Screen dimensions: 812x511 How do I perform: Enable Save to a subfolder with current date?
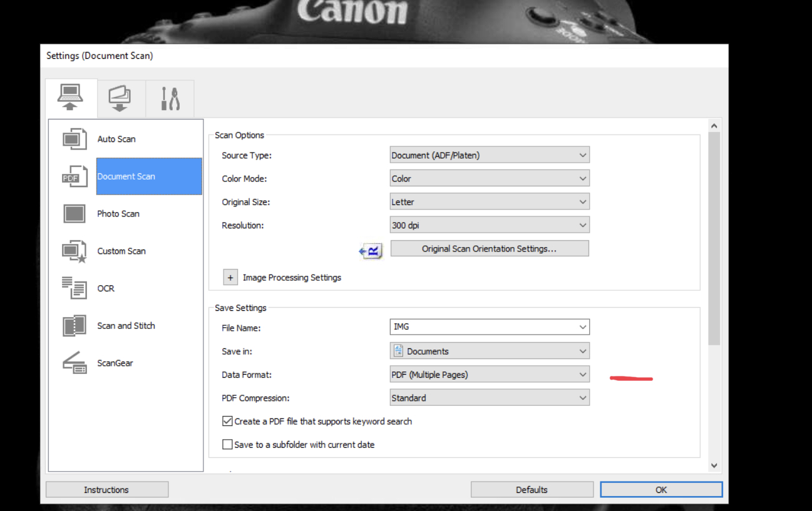pyautogui.click(x=227, y=445)
